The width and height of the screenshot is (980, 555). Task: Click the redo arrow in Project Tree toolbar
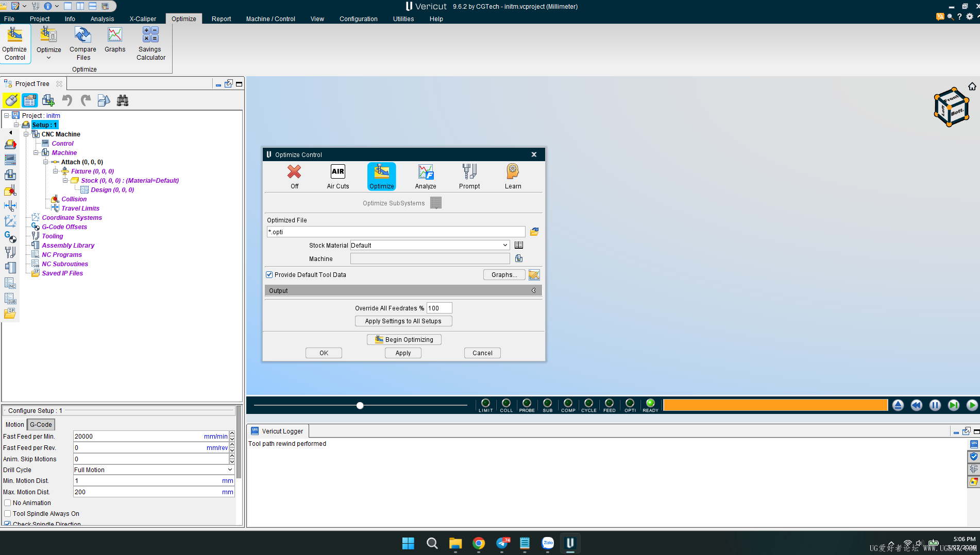[86, 100]
